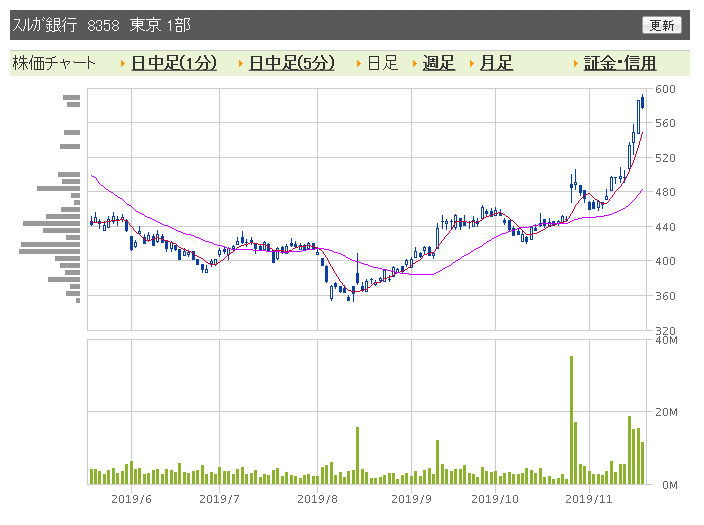The height and width of the screenshot is (525, 704).
Task: Click the latest candlestick near 590
Action: click(x=643, y=102)
